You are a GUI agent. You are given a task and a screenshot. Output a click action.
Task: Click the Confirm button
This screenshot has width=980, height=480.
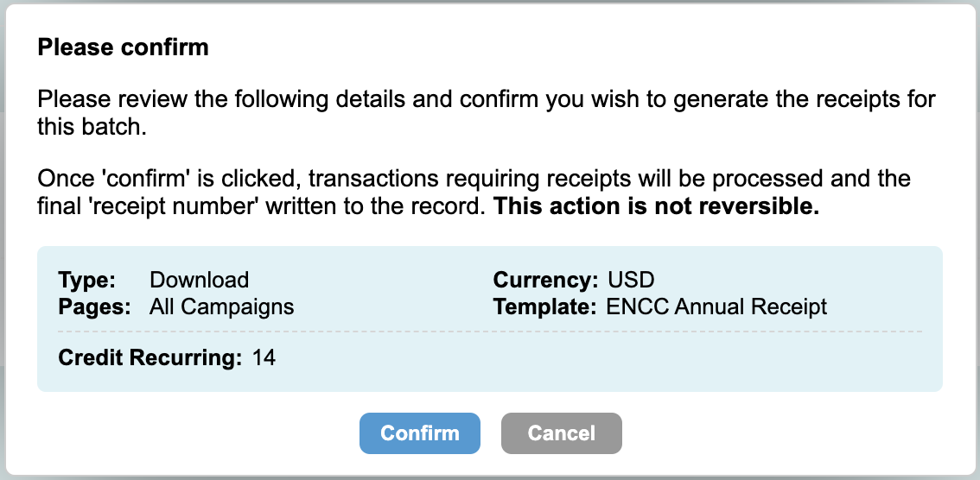(x=419, y=433)
